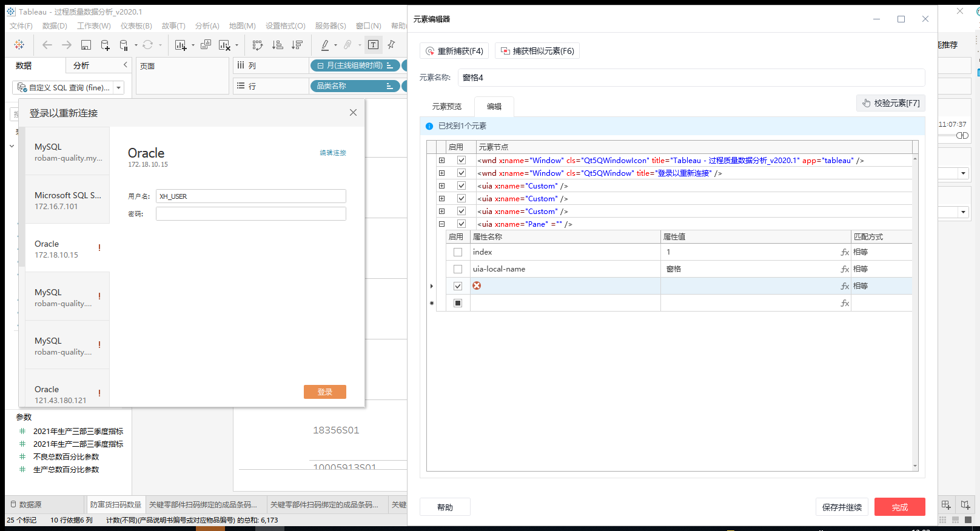Viewport: 980px width, 531px height.
Task: Click the pin icon in toolbar
Action: coord(391,45)
